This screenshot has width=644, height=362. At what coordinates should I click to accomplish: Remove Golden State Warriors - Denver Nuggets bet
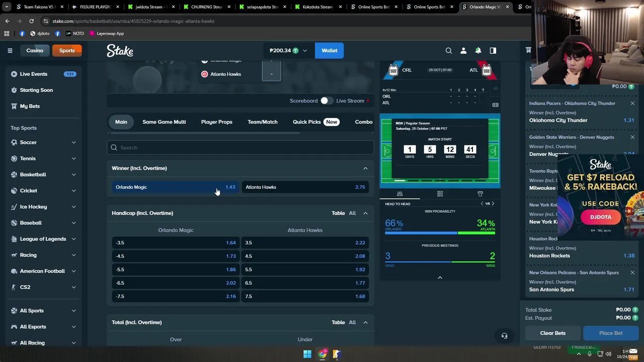pyautogui.click(x=632, y=137)
